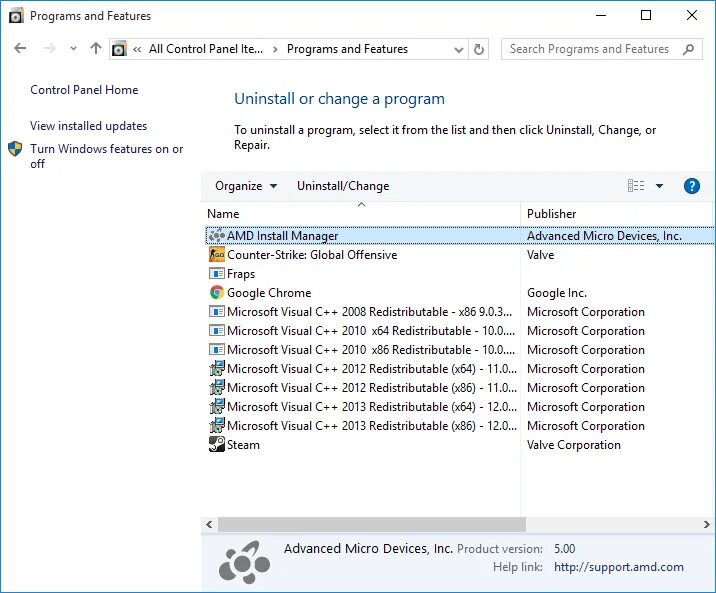The width and height of the screenshot is (716, 593).
Task: Select Visual C++ 2013 Redistributable (x64) entry
Action: coord(372,407)
